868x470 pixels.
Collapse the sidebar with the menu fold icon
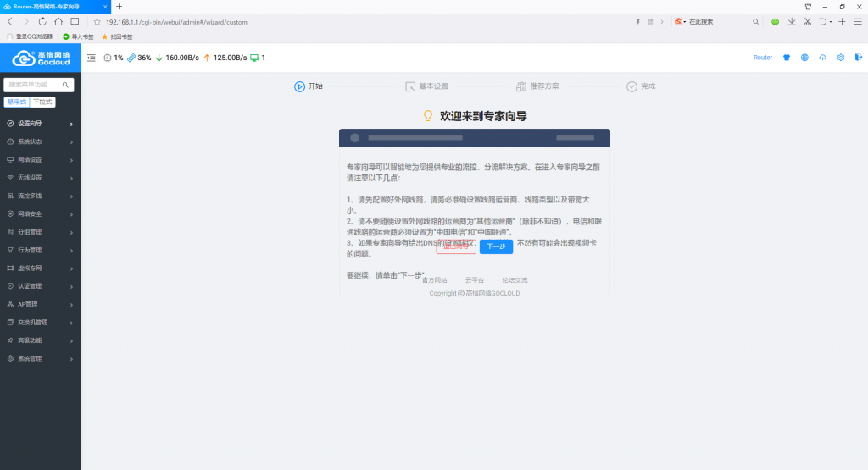(91, 58)
